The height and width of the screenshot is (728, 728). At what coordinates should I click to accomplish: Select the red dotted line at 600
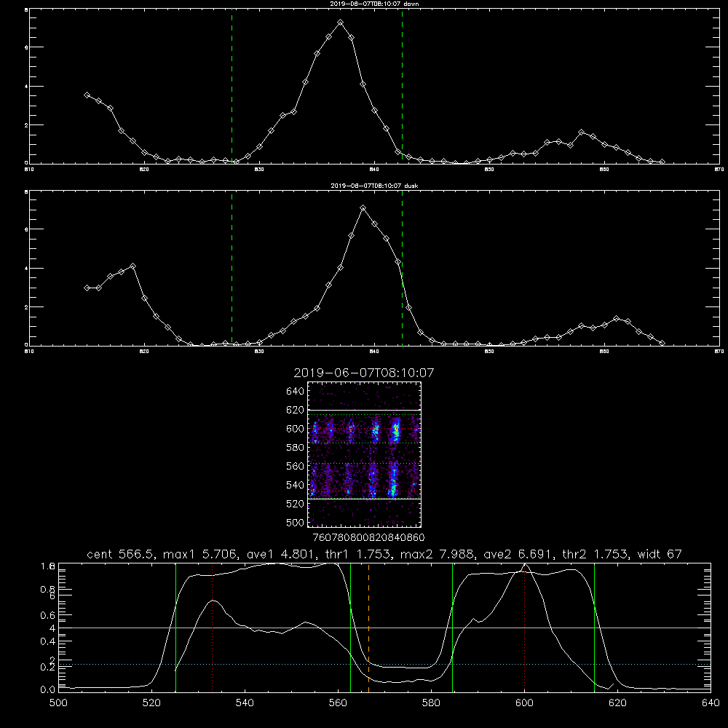524,628
